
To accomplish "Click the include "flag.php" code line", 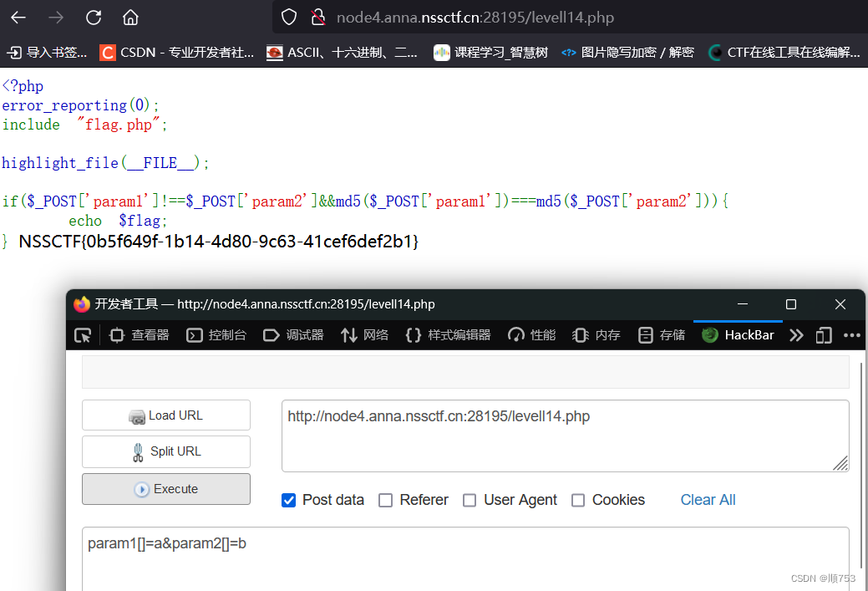I will point(84,125).
